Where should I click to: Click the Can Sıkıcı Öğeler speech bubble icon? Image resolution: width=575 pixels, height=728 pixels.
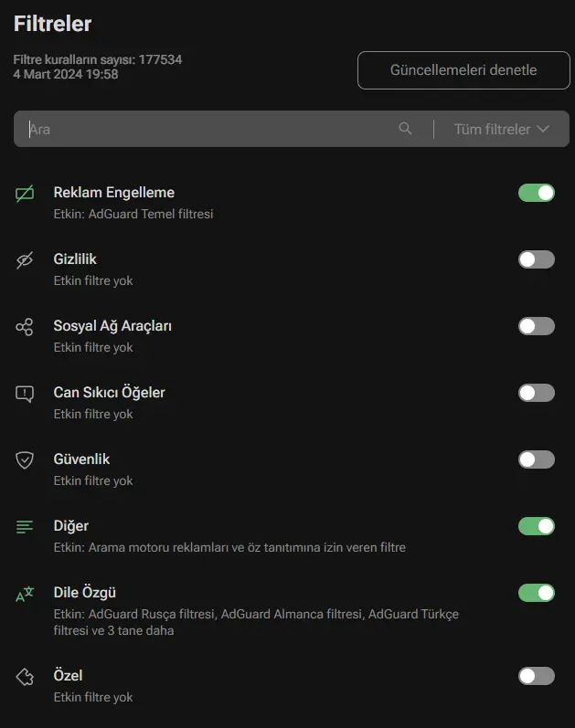point(25,394)
